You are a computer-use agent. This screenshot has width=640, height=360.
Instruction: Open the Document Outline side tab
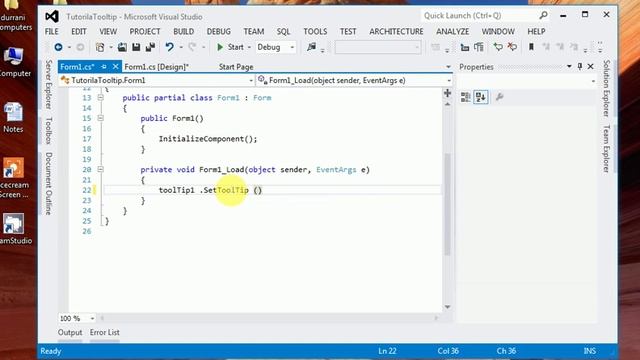tap(49, 183)
